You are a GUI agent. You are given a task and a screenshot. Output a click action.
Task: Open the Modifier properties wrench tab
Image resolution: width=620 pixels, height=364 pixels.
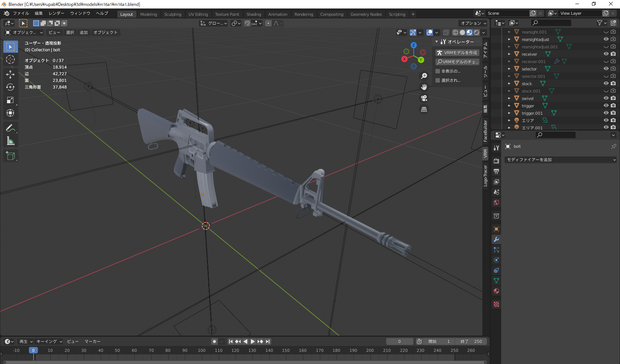(496, 240)
